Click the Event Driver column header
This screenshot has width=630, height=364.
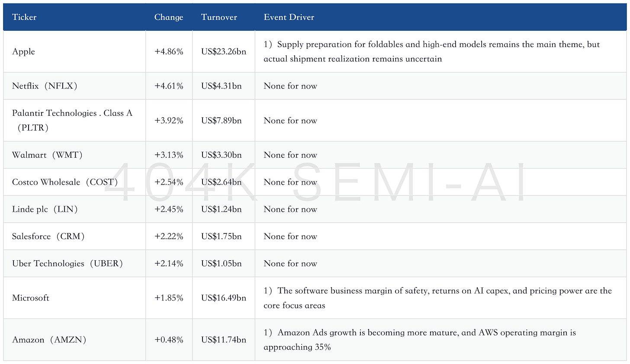tap(289, 17)
